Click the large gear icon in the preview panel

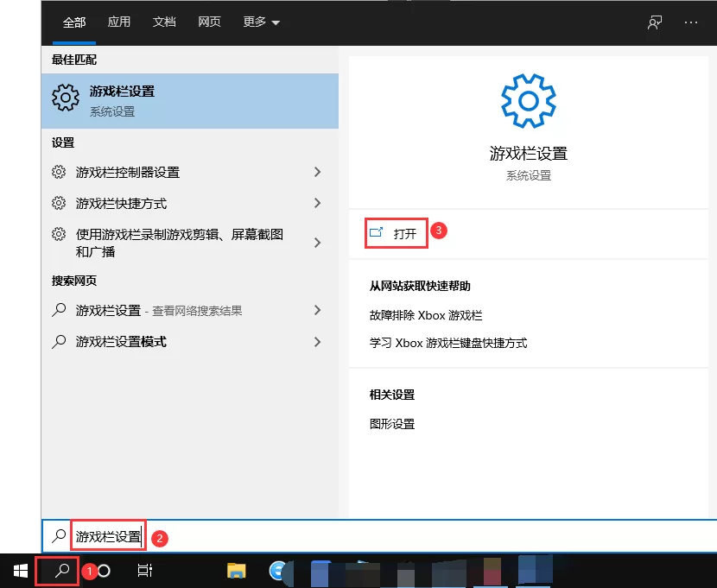pyautogui.click(x=528, y=99)
